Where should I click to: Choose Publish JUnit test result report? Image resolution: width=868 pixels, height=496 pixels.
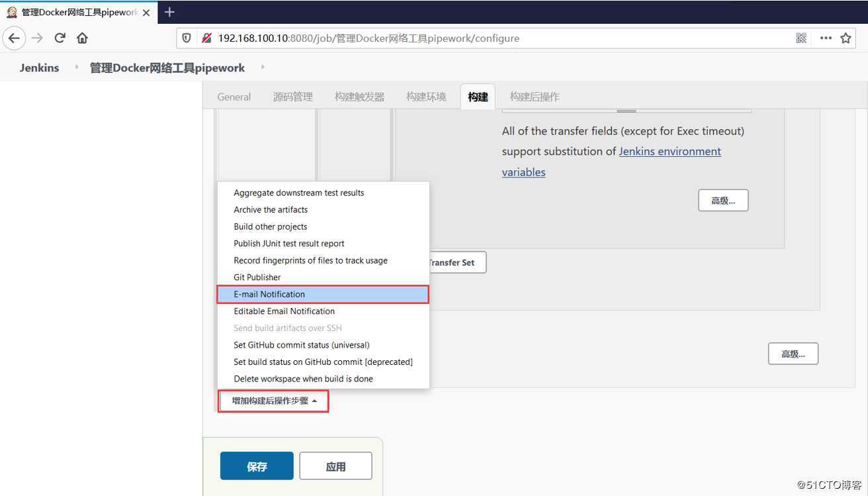coord(324,243)
